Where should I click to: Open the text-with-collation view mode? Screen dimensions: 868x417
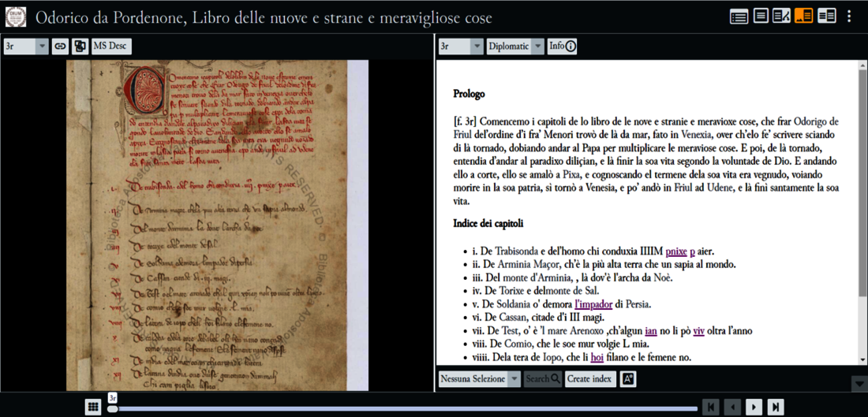coord(782,16)
